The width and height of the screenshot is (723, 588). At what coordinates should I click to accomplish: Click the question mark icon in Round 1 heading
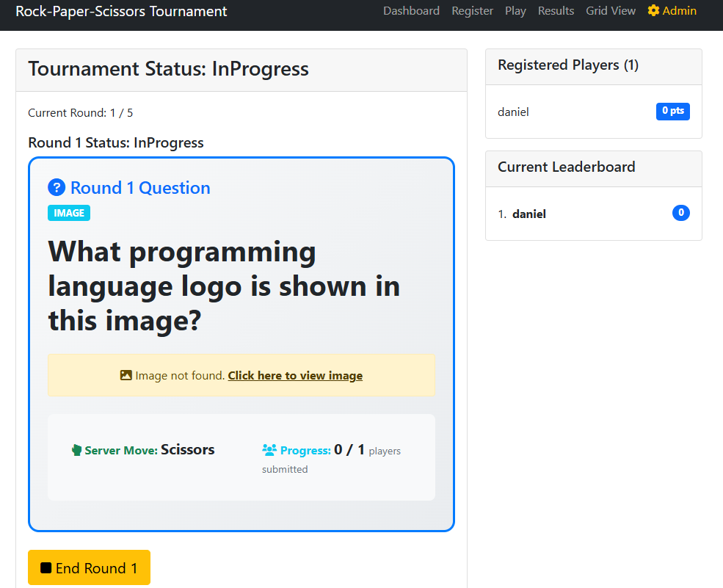pyautogui.click(x=57, y=188)
